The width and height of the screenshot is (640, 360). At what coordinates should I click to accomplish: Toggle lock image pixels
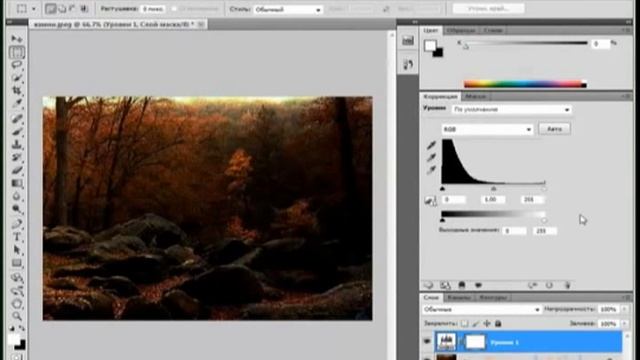476,323
